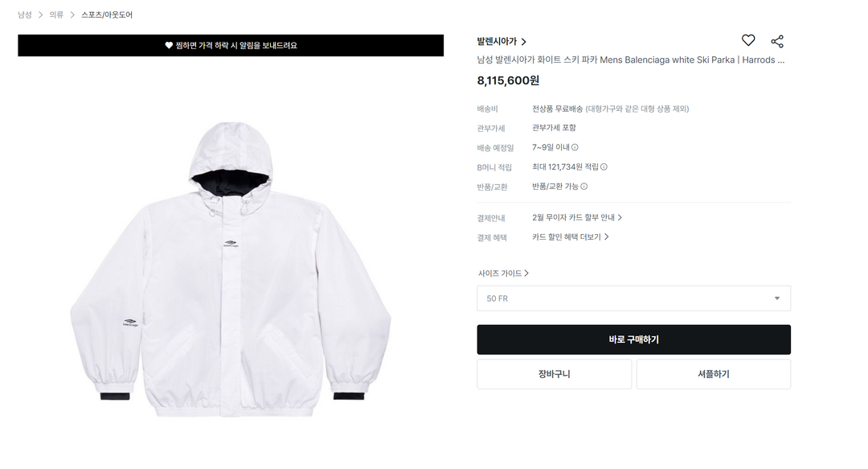Open 스포츠/아웃도어 breadcrumb category
Image resolution: width=868 pixels, height=469 pixels.
pos(107,15)
